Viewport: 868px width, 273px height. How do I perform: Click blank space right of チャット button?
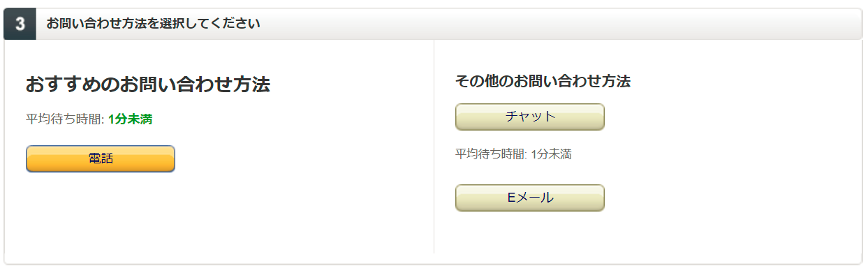pyautogui.click(x=726, y=117)
